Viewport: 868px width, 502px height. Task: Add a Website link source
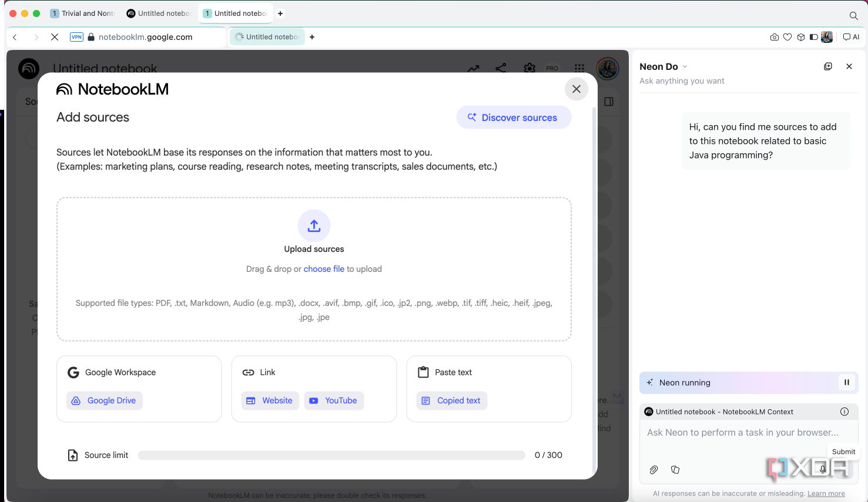pyautogui.click(x=270, y=400)
